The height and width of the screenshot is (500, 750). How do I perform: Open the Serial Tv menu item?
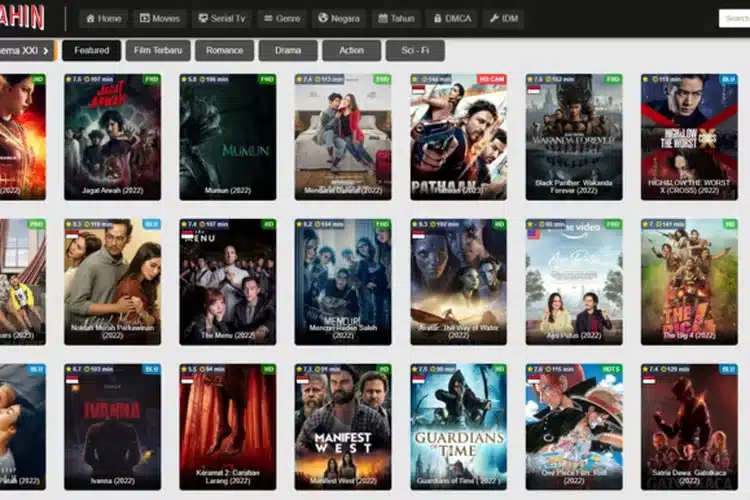(x=222, y=19)
